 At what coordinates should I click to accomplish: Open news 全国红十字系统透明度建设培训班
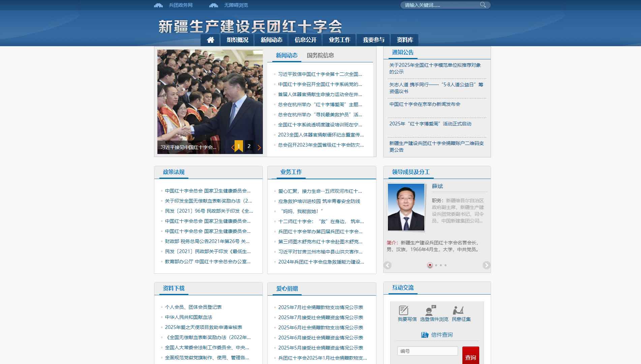(x=320, y=125)
